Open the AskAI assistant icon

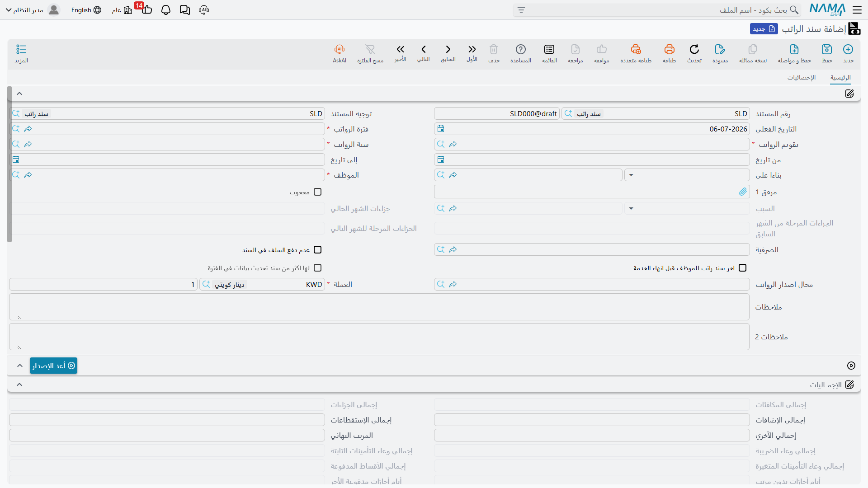[340, 49]
